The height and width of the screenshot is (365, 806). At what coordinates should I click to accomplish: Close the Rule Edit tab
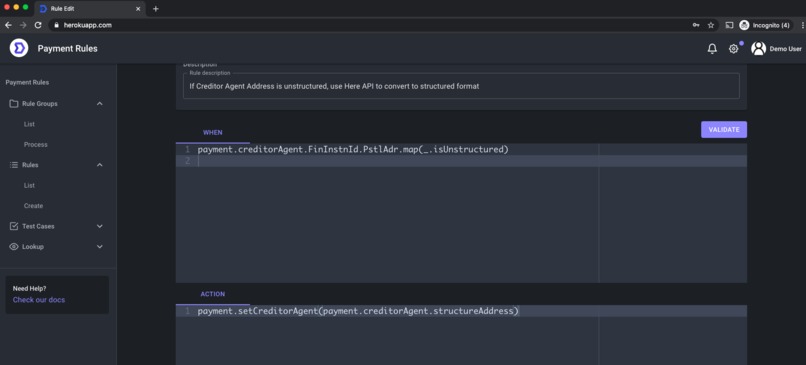point(138,9)
